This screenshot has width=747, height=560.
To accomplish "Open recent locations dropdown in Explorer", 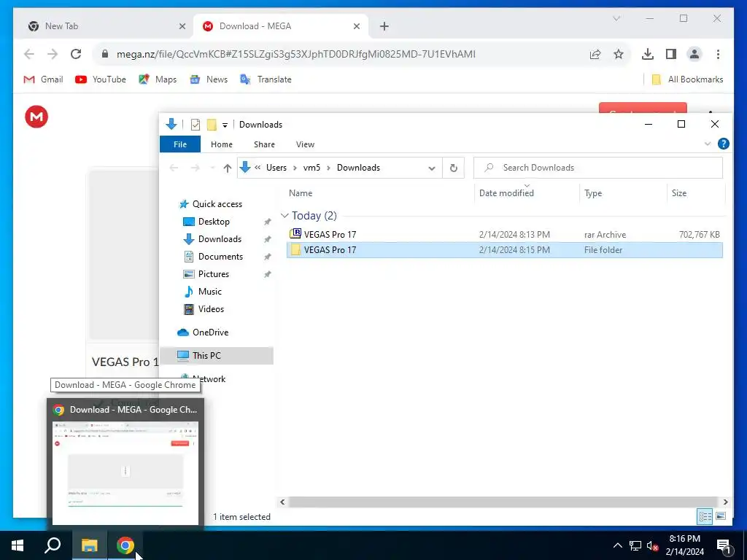I will [x=212, y=168].
